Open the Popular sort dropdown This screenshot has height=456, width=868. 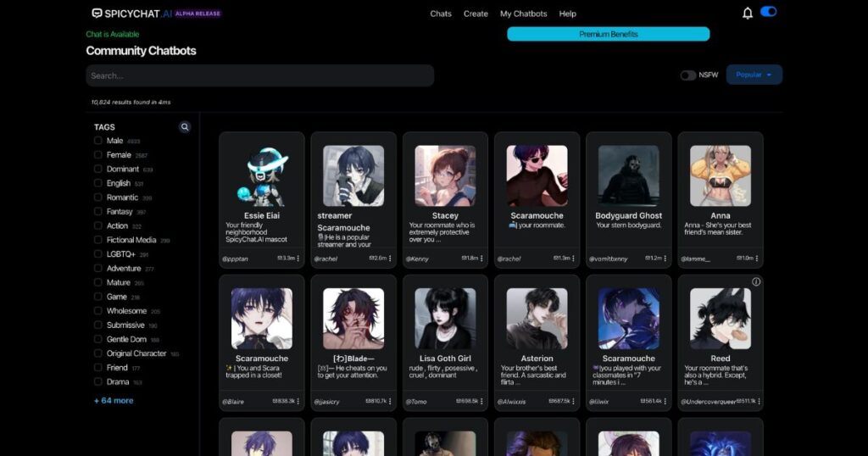[x=754, y=75]
